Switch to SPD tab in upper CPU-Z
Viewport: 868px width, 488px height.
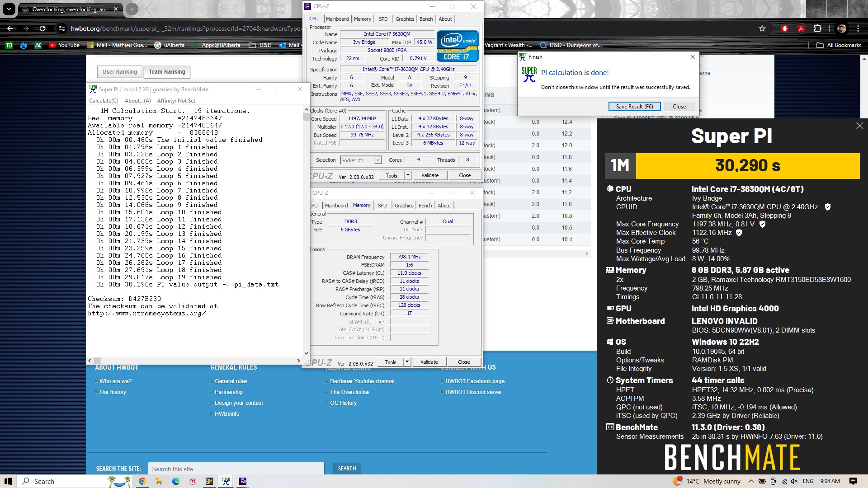pos(383,19)
